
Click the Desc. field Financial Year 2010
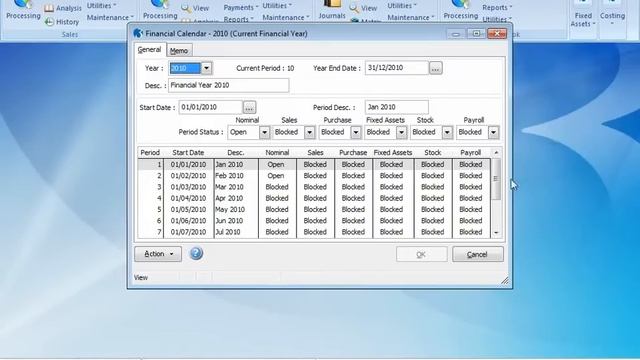(229, 85)
